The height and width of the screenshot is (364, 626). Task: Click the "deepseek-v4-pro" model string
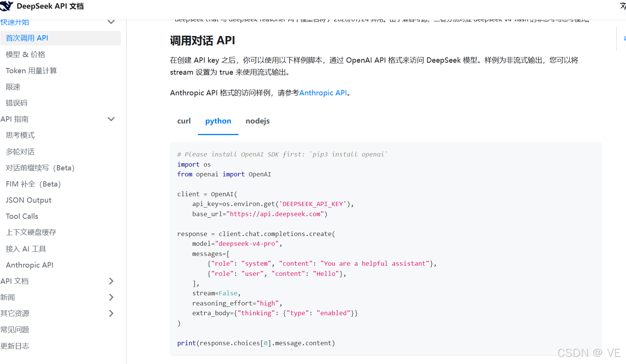[247, 244]
